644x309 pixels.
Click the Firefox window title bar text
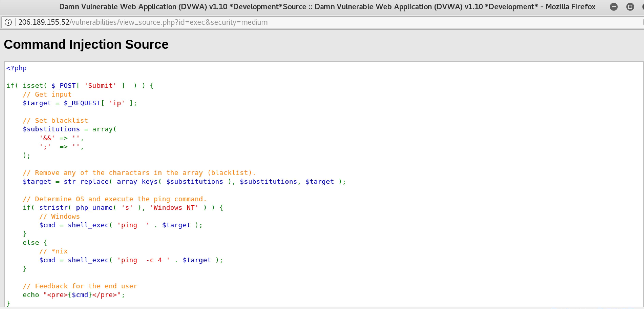point(327,7)
